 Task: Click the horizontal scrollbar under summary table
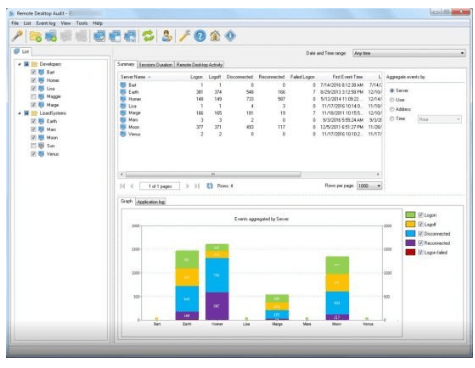tap(213, 174)
